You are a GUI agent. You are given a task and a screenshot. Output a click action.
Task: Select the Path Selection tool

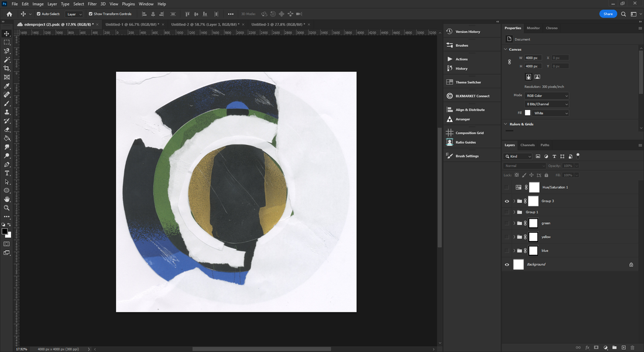(x=6, y=182)
